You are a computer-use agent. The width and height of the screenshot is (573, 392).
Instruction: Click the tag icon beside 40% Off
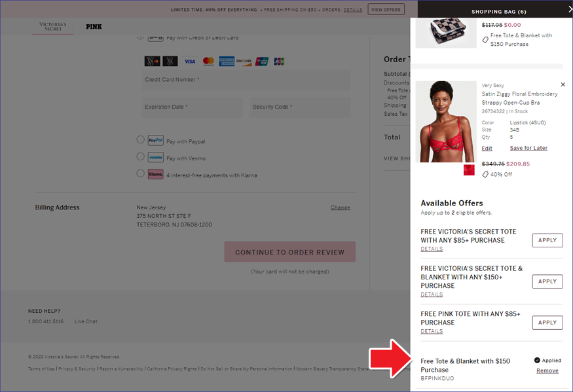pos(485,175)
